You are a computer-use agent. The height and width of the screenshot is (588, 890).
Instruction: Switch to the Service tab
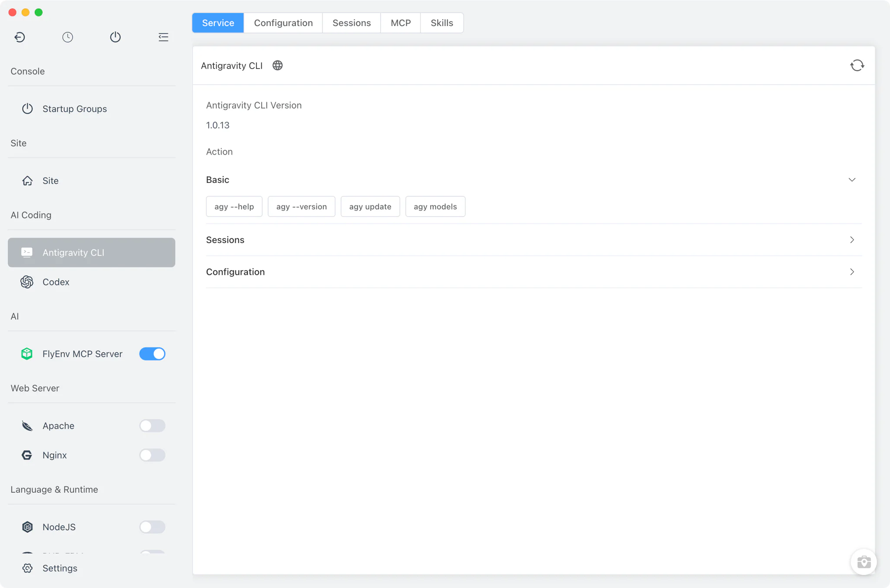coord(218,23)
